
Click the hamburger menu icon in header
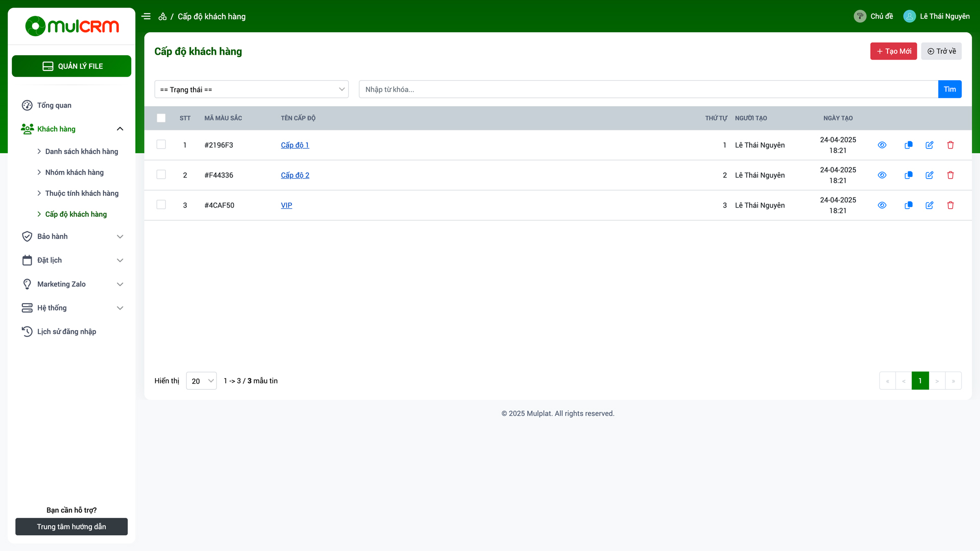click(146, 16)
